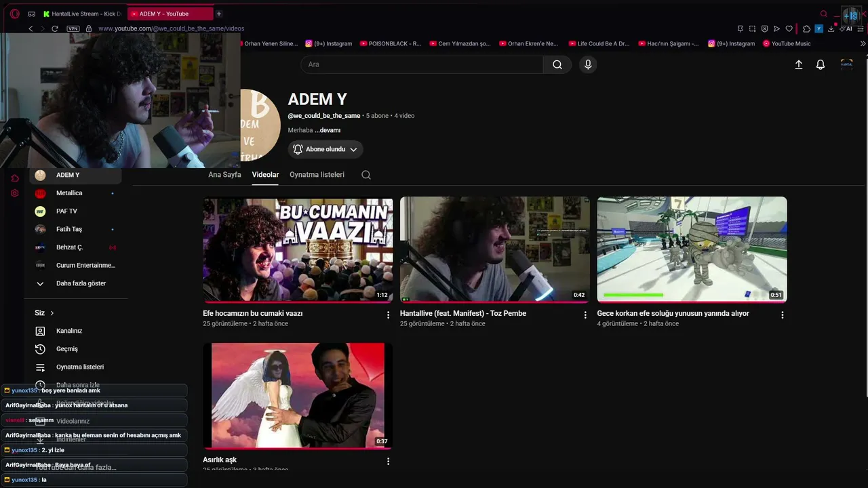Click the YouTube search magnifier button
The image size is (868, 488).
(557, 64)
